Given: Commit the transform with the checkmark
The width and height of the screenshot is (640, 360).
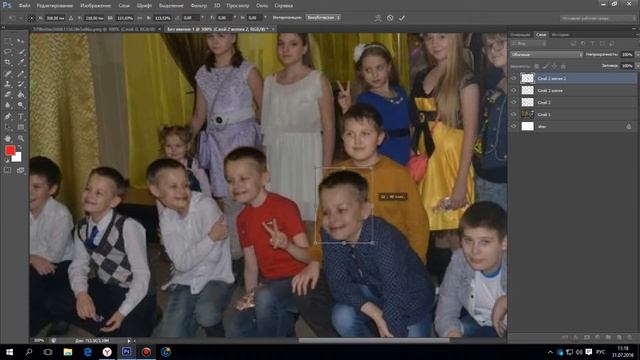Looking at the screenshot, I should click(x=402, y=18).
